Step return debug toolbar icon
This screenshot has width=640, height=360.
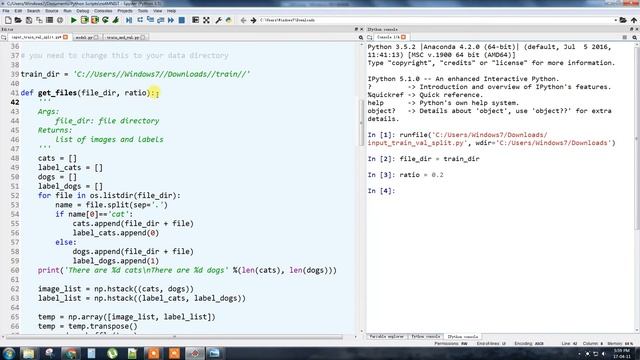pos(160,20)
